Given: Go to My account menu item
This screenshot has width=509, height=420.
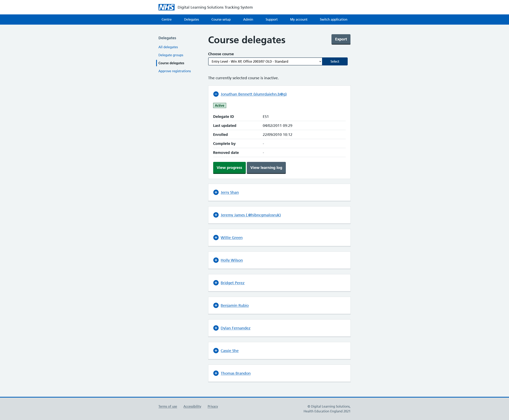Looking at the screenshot, I should click(x=298, y=20).
